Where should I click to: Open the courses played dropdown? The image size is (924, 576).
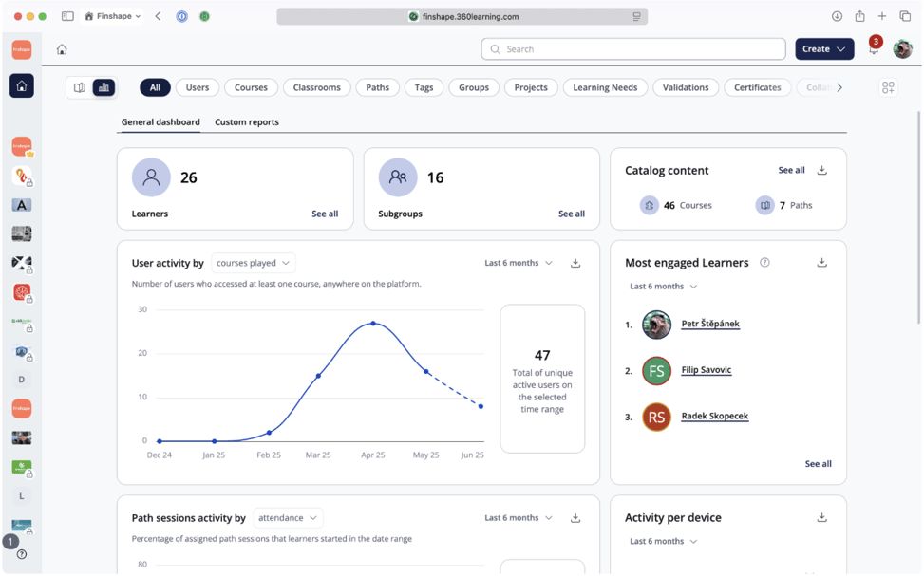tap(254, 263)
